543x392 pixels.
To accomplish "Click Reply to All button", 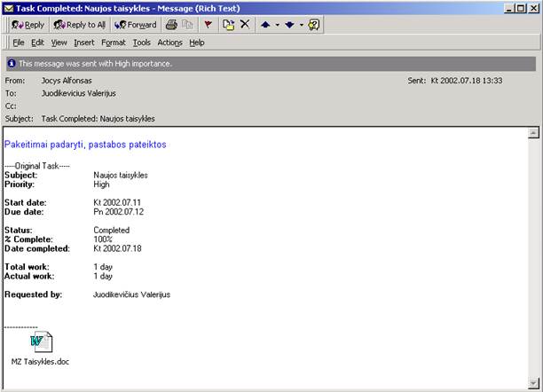I will click(x=80, y=25).
